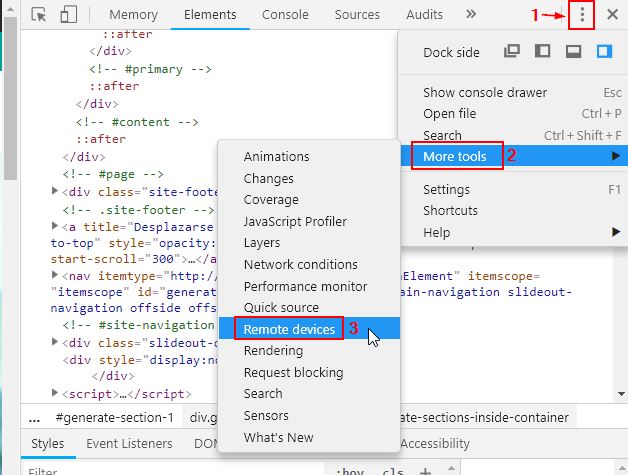This screenshot has height=475, width=628.
Task: Click the div.g… breadcrumb item
Action: (204, 418)
